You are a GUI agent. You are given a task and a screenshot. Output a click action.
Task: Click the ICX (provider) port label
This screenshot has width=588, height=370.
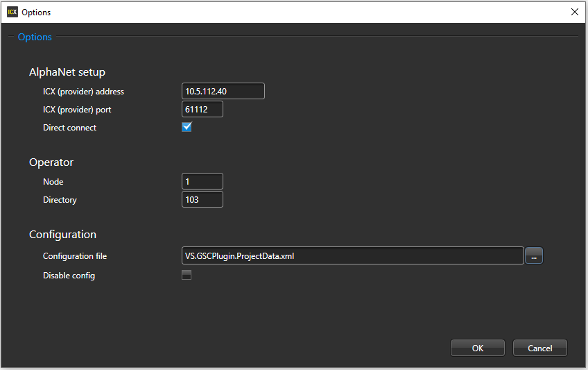pos(77,110)
